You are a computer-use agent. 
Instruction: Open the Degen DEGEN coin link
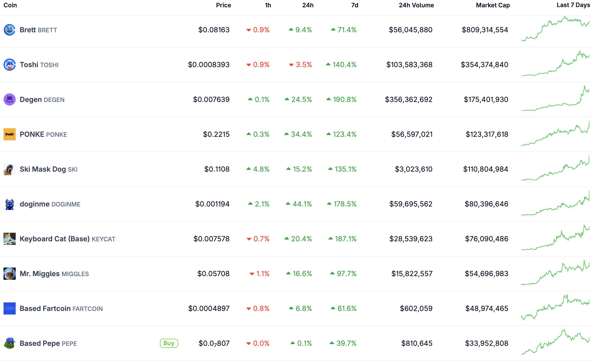coord(42,100)
